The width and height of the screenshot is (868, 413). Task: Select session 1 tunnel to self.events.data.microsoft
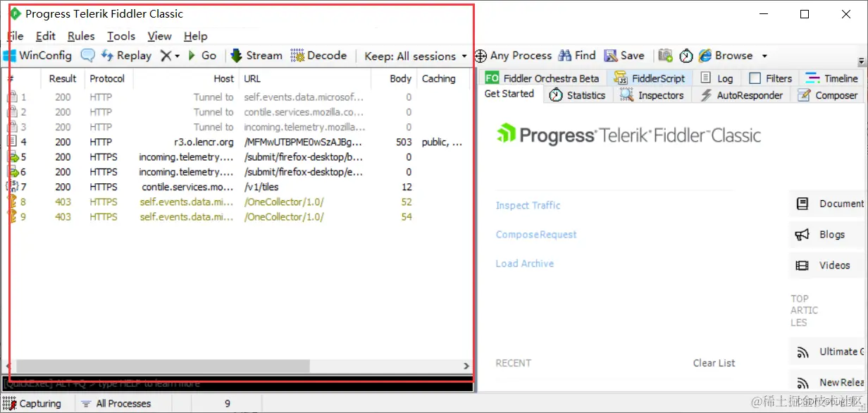(237, 97)
